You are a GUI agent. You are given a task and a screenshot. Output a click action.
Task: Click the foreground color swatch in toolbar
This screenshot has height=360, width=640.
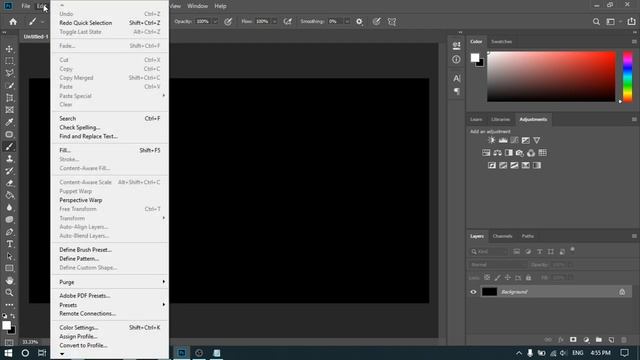tap(7, 325)
